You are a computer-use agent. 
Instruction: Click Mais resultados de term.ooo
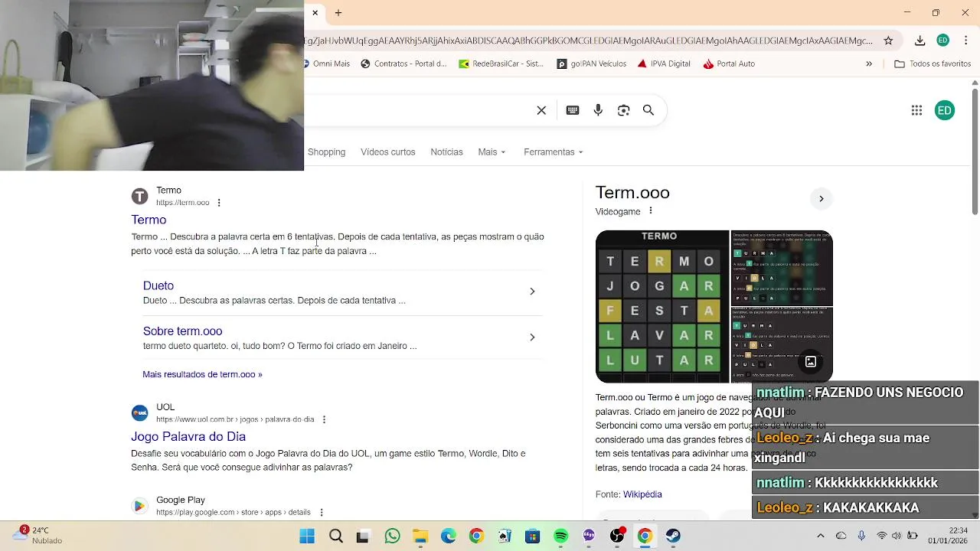click(x=202, y=374)
